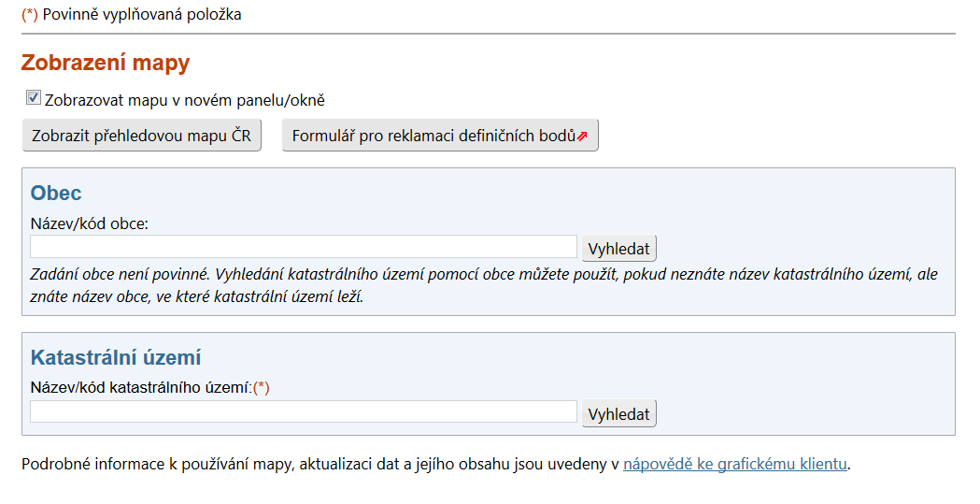980x504 pixels.
Task: Open the nápovědě ke grafickému klientu link
Action: pos(735,464)
